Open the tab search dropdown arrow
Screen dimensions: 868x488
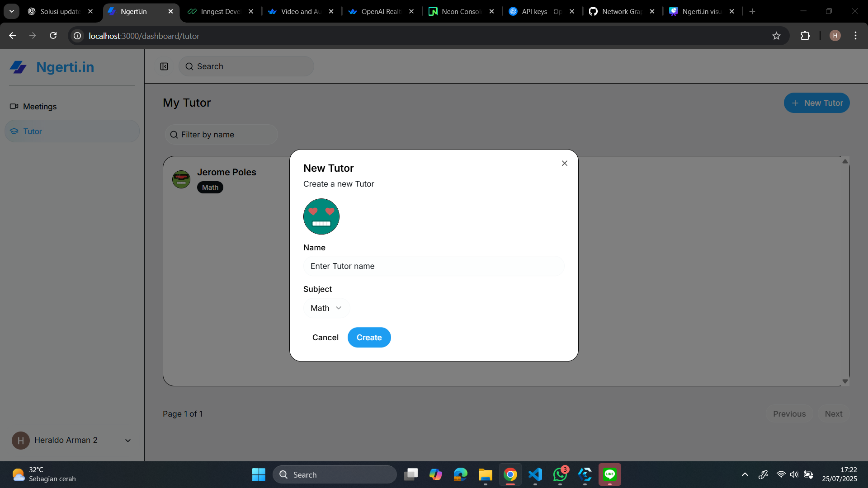point(11,11)
